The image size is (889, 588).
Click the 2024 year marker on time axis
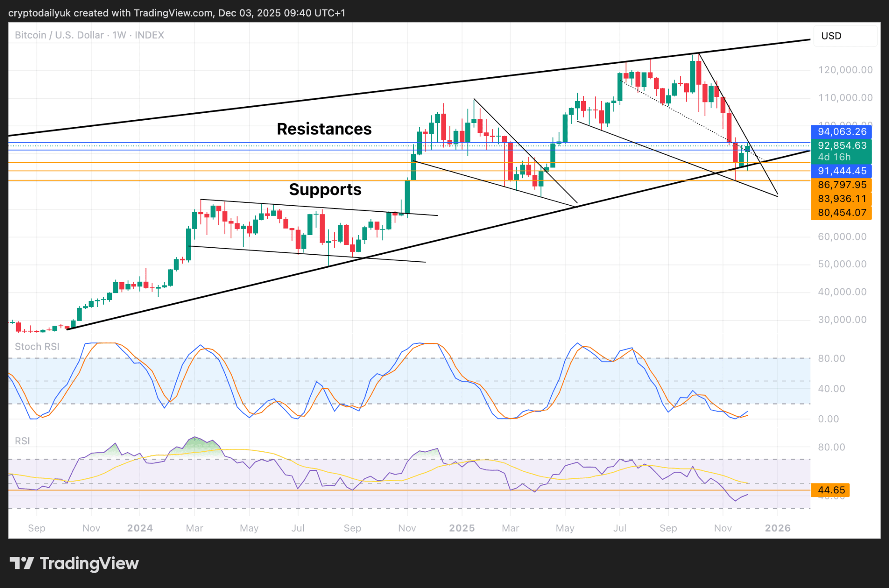140,528
